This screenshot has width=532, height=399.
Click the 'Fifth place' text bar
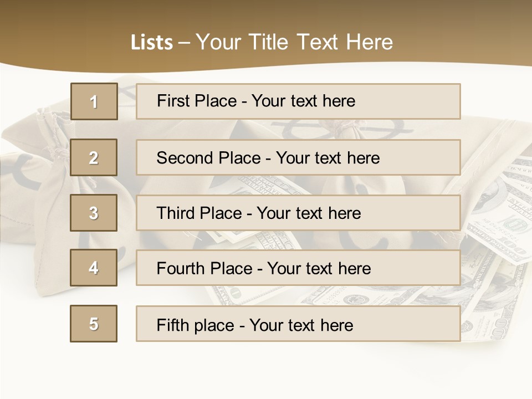(x=298, y=324)
